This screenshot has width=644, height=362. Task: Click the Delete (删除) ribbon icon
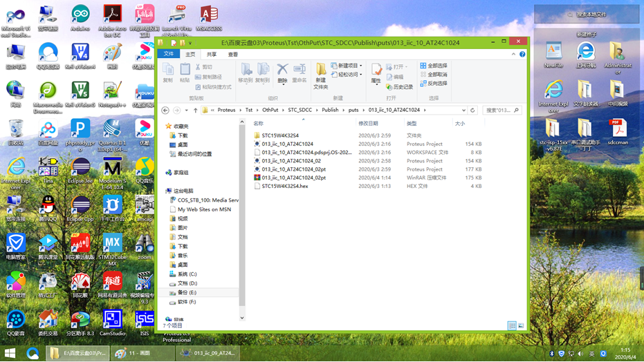(x=282, y=73)
